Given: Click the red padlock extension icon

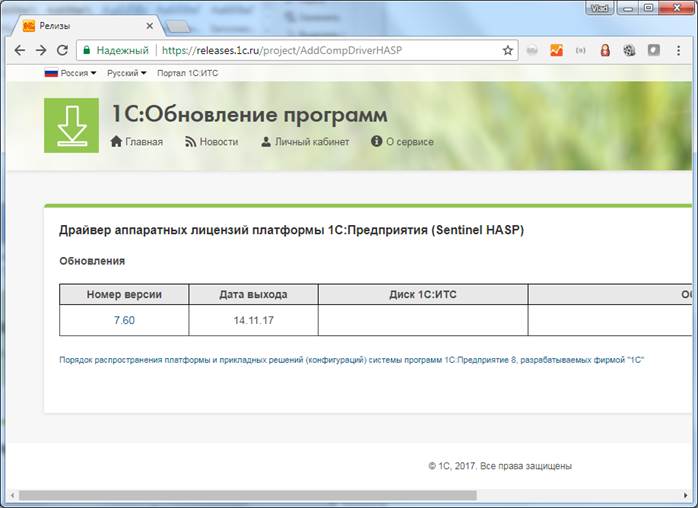Looking at the screenshot, I should click(x=605, y=50).
